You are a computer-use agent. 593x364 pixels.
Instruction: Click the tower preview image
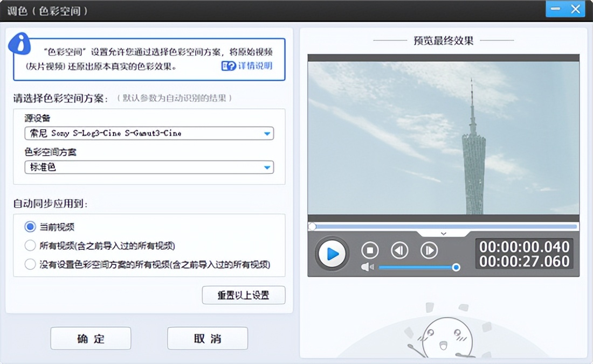click(443, 138)
